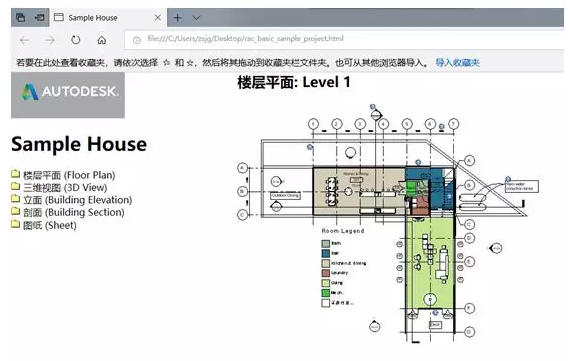Click the address bar file URL

pyautogui.click(x=245, y=39)
